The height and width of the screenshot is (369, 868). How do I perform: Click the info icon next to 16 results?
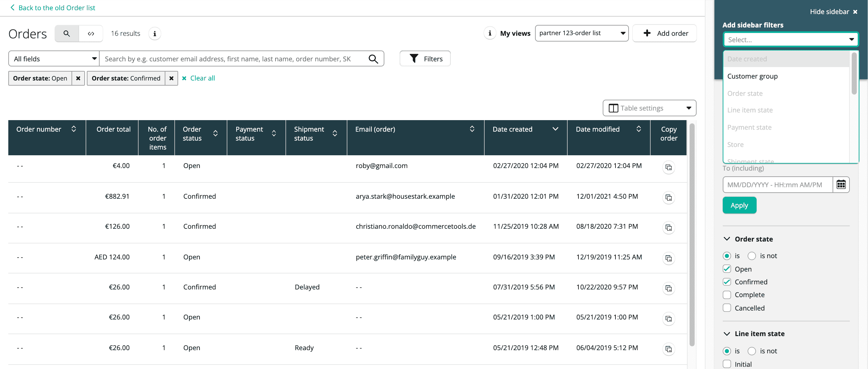point(155,34)
